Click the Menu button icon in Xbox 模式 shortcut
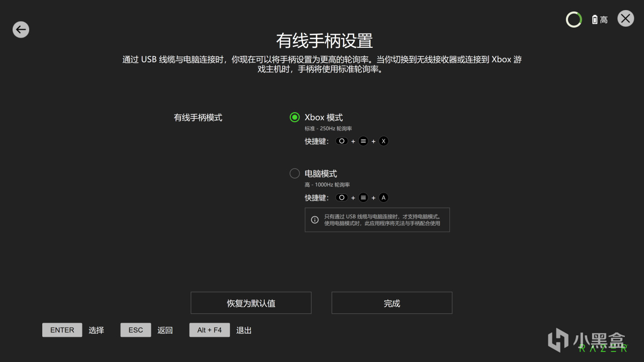644x362 pixels. 363,141
